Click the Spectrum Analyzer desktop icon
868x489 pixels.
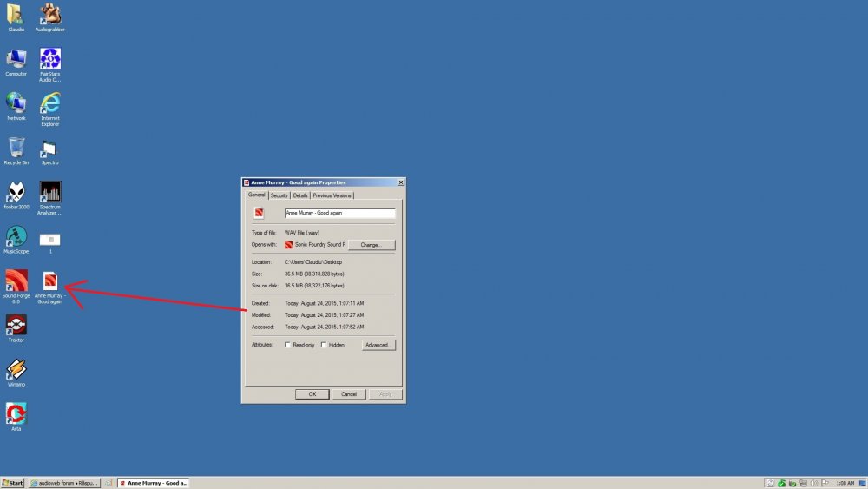tap(49, 198)
